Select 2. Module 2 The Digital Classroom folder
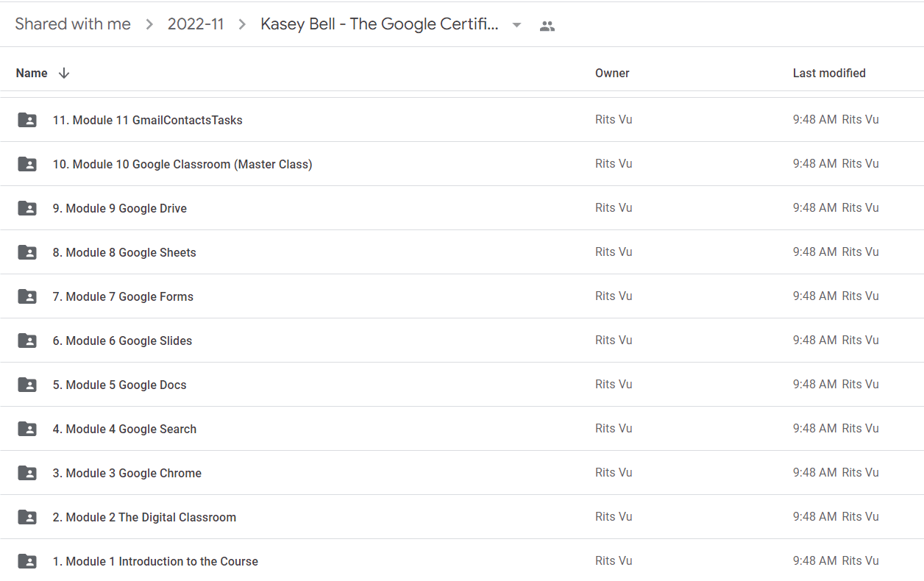 [x=462, y=517]
